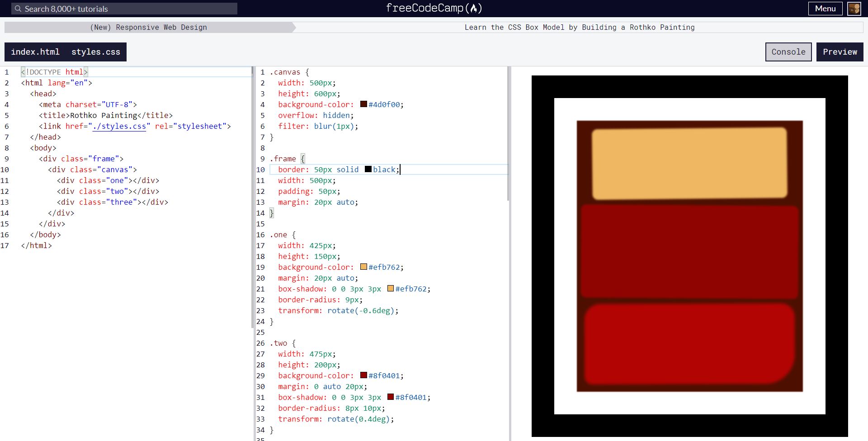The height and width of the screenshot is (441, 868).
Task: Click the 'transform: rotate(-0.6deg);' line
Action: [x=338, y=310]
